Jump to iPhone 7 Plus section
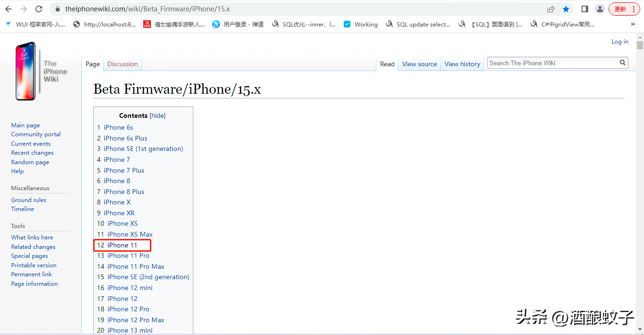 click(121, 170)
